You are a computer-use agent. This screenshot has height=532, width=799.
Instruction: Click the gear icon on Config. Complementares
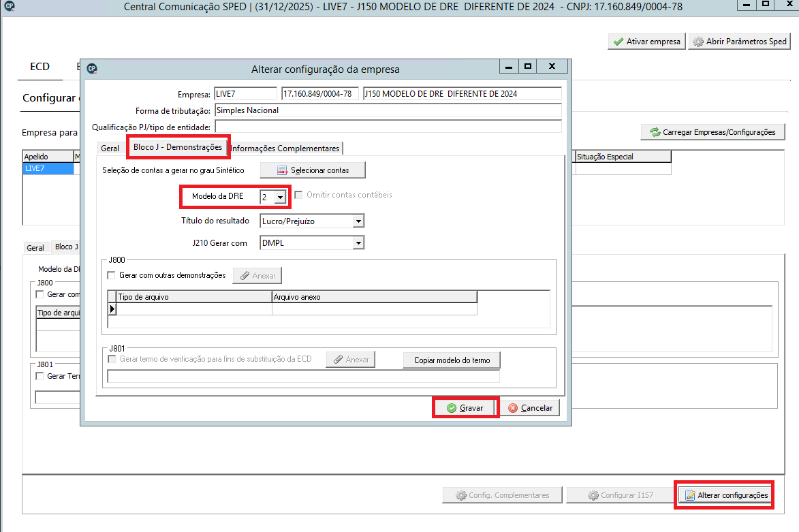pos(460,495)
